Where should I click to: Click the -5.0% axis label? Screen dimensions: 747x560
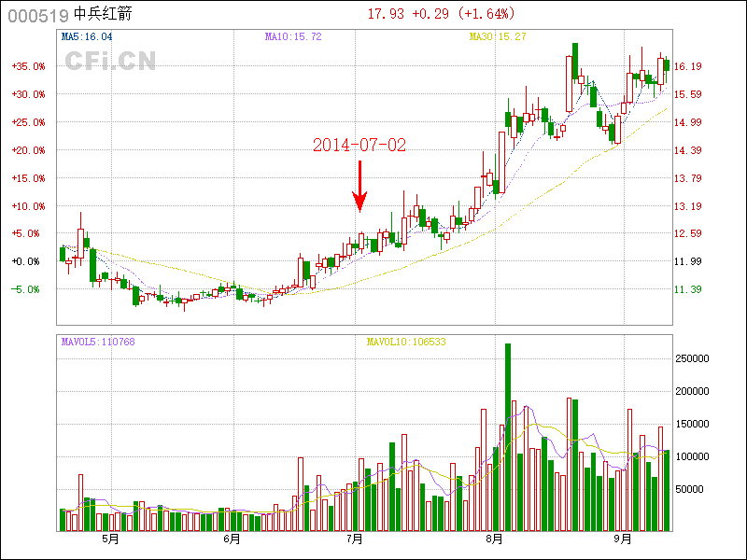(26, 289)
